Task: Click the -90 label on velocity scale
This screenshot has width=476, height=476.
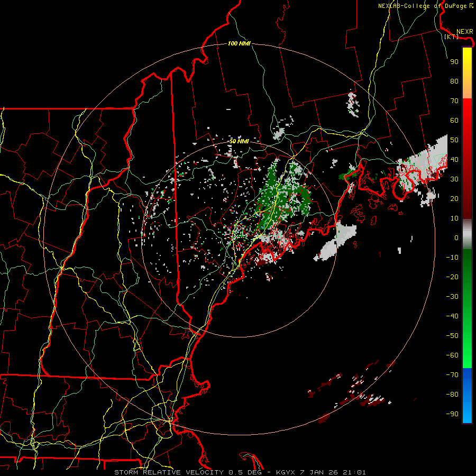Action: 452,414
